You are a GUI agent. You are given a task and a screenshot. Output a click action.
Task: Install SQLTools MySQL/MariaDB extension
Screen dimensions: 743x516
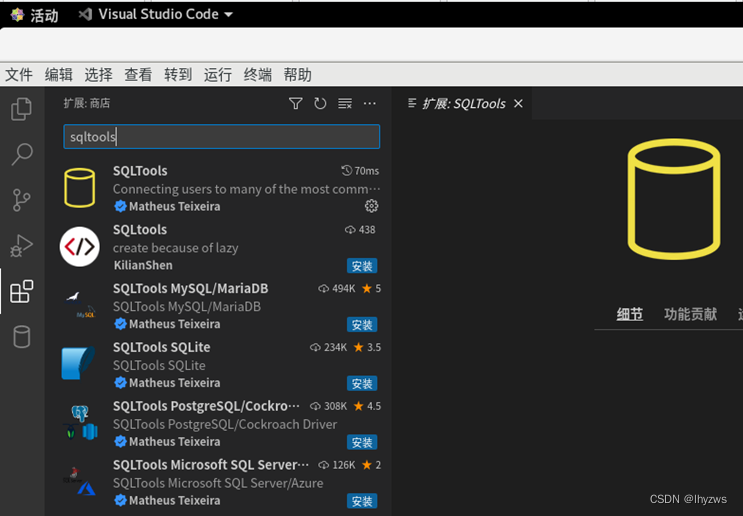click(362, 325)
